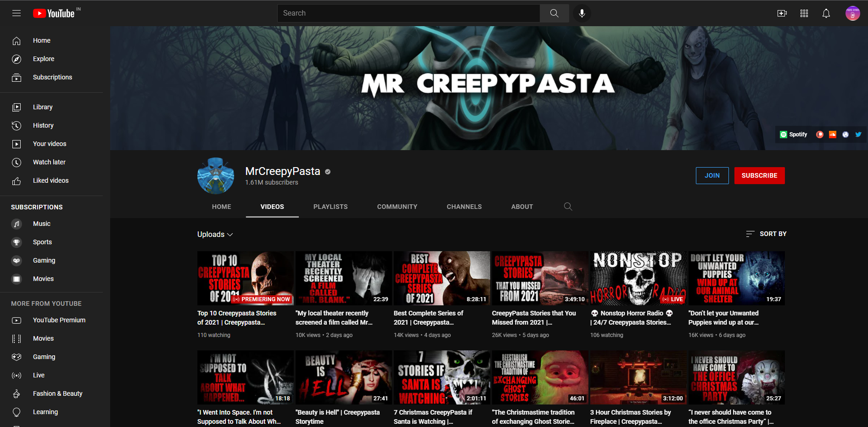The image size is (868, 427).
Task: Open "Beauty is Hell" video title
Action: 338,417
